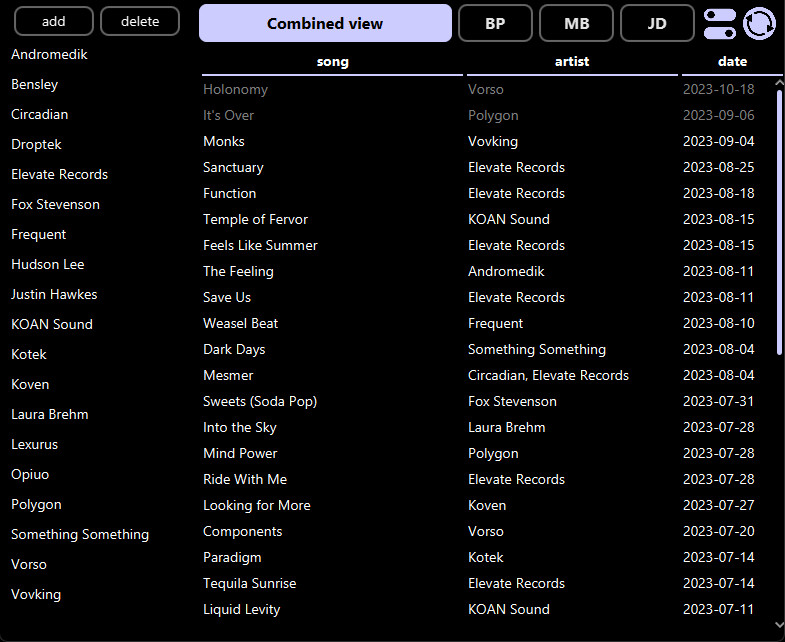Viewport: 785px width, 642px height.
Task: Sort by the artist column header
Action: point(572,62)
